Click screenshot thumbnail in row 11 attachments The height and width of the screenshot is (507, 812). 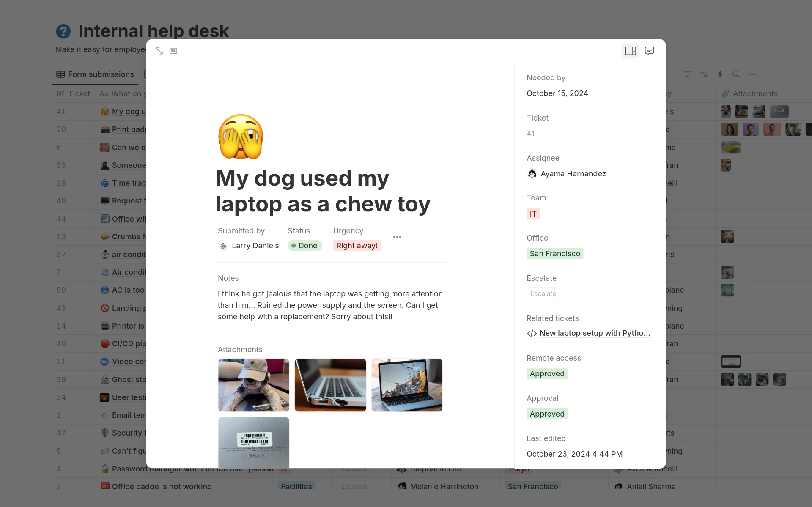click(x=731, y=362)
